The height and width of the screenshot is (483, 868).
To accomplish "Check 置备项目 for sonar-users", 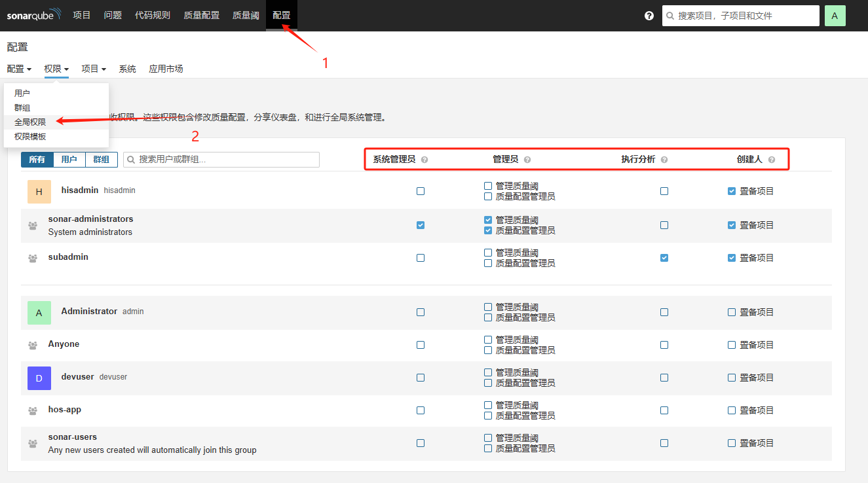I will point(732,443).
